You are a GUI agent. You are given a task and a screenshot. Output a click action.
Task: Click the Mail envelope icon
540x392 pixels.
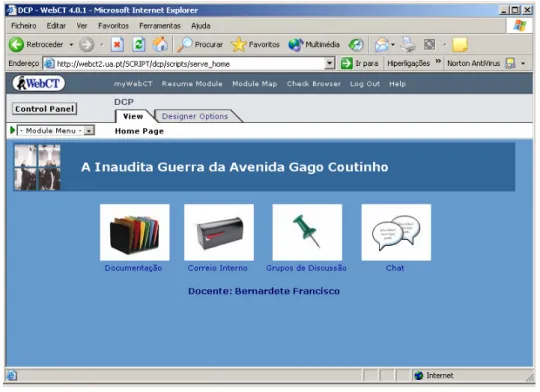click(x=382, y=45)
